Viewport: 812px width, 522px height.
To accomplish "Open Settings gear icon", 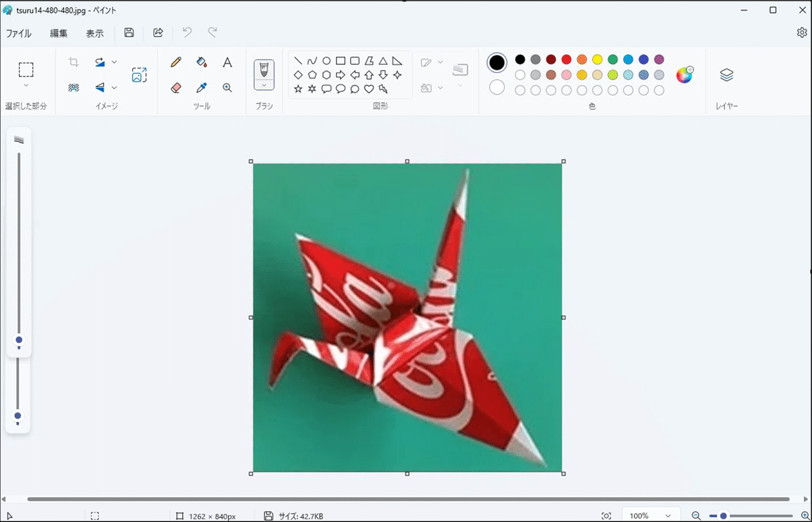I will (802, 32).
